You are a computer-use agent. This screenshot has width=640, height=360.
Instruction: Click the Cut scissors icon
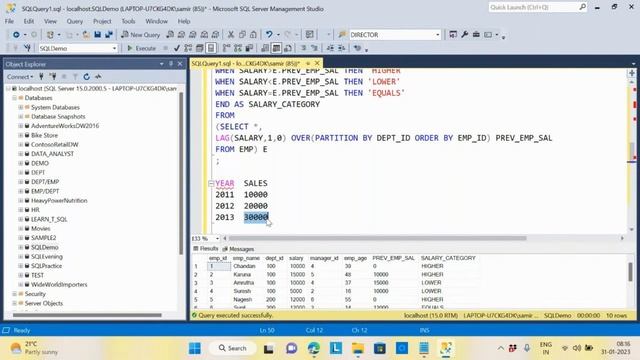point(231,35)
